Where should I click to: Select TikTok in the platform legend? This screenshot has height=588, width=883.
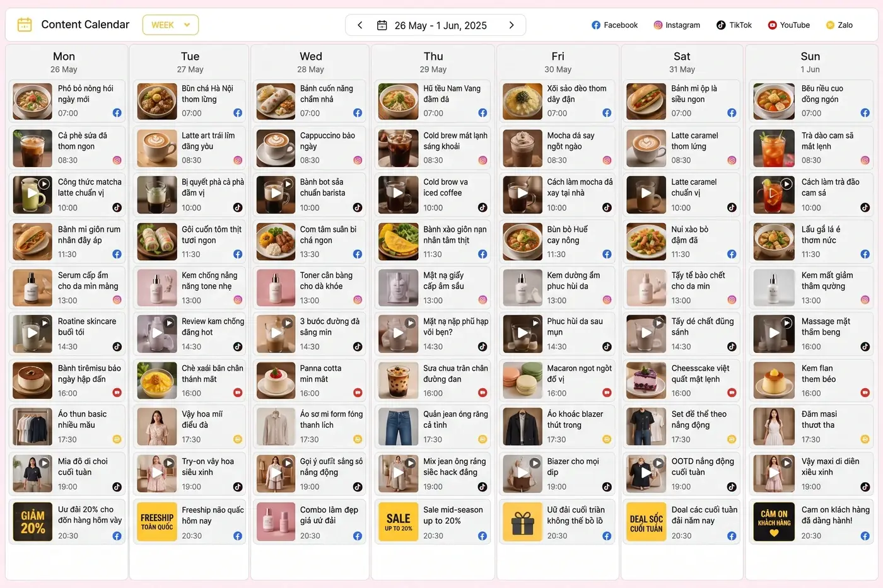point(734,25)
